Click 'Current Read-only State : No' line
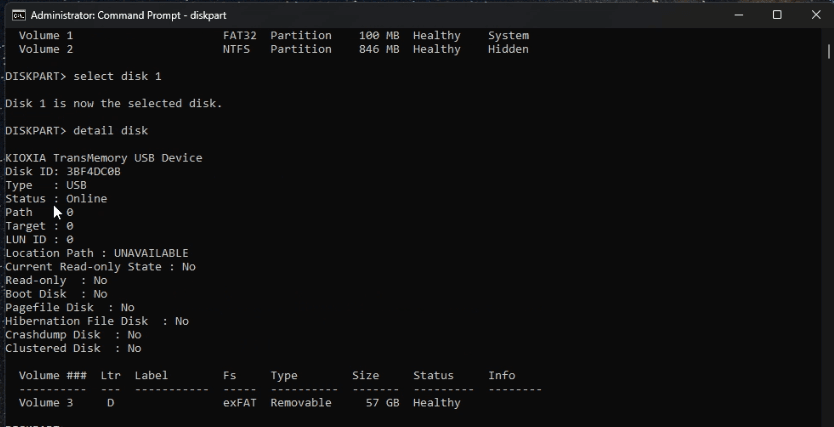 [100, 267]
